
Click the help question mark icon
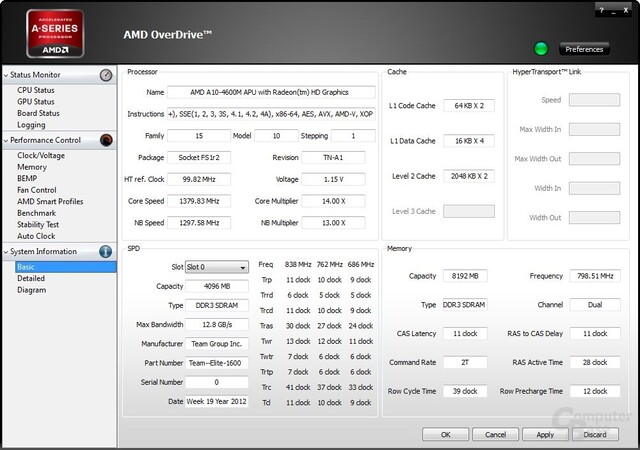tap(601, 10)
